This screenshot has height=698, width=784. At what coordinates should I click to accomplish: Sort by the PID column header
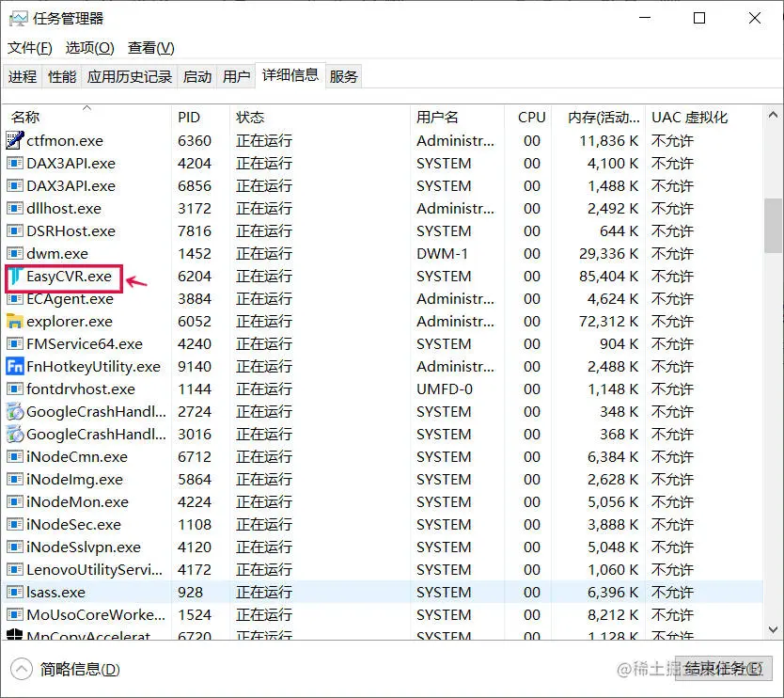[x=200, y=117]
